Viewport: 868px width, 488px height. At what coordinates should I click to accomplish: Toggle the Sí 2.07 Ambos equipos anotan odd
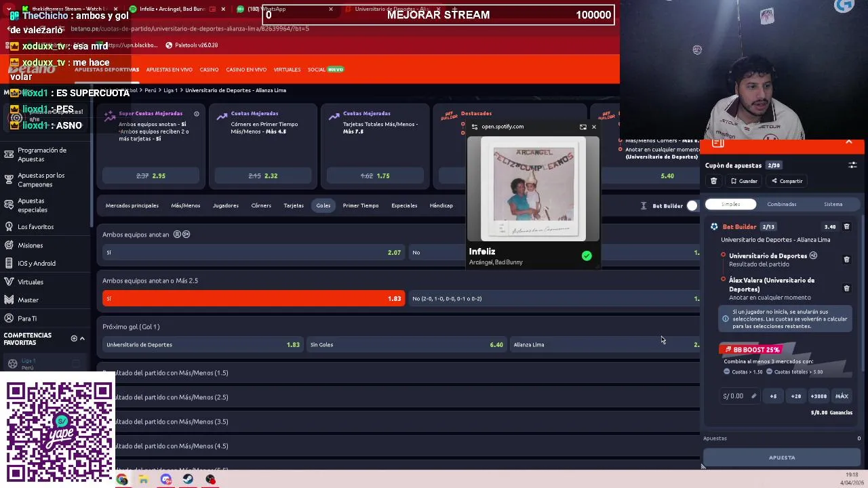254,252
